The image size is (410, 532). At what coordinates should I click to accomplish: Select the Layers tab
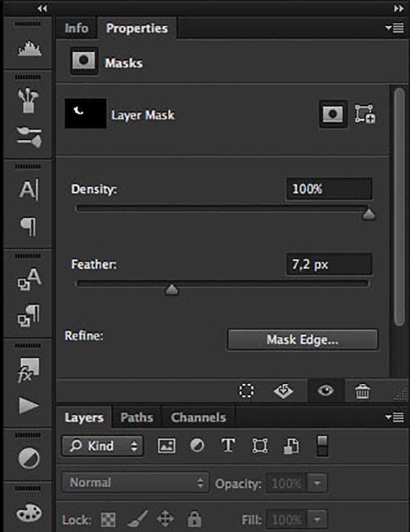coord(84,417)
